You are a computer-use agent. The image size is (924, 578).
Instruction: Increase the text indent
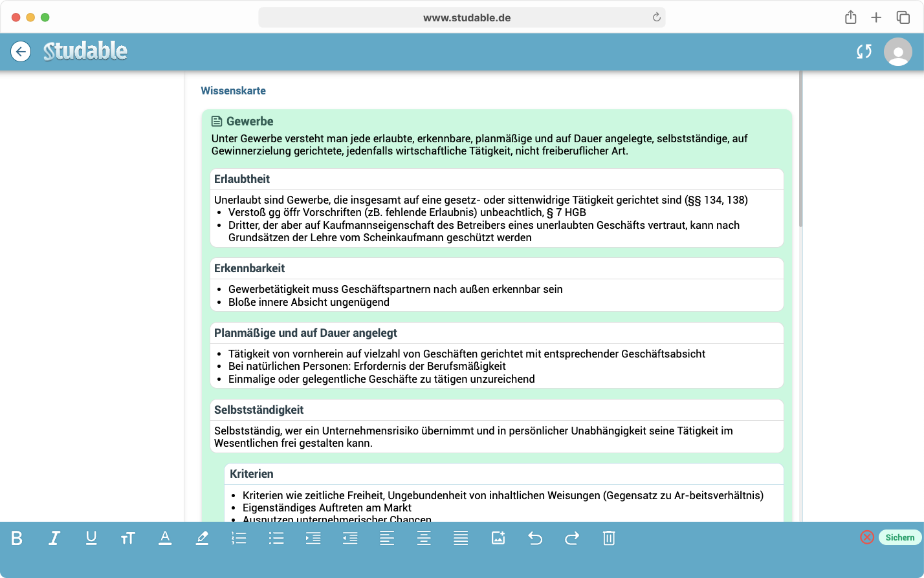coord(313,538)
